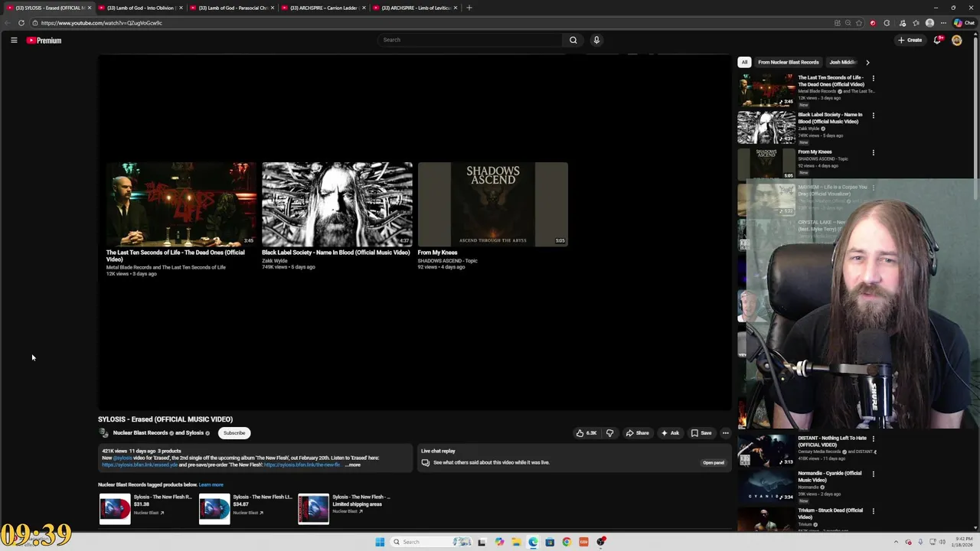Open Sylosis The New Flesh $34.87 product

coord(245,509)
